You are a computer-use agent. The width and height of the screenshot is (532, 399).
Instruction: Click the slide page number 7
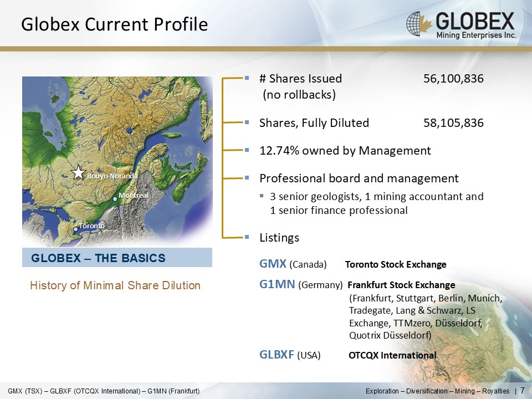point(523,391)
